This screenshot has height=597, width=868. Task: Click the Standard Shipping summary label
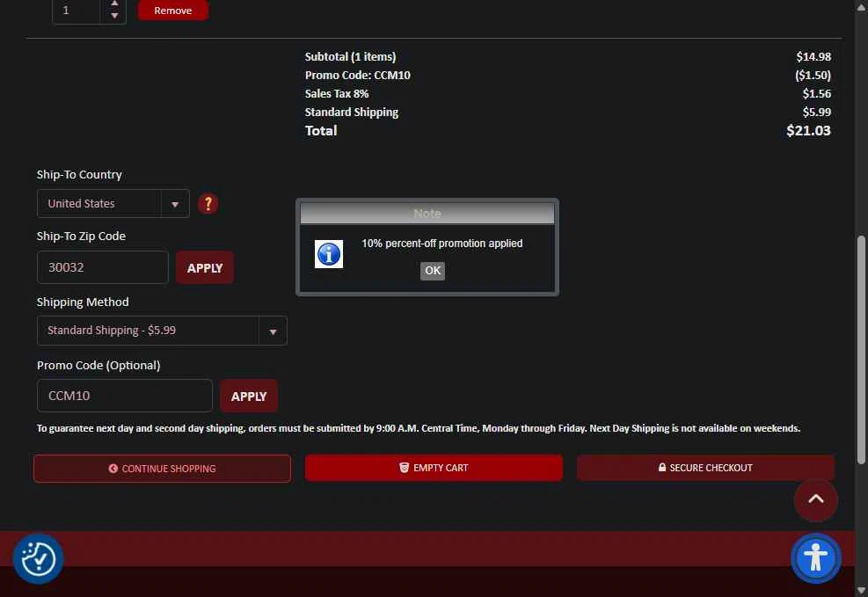click(x=352, y=113)
